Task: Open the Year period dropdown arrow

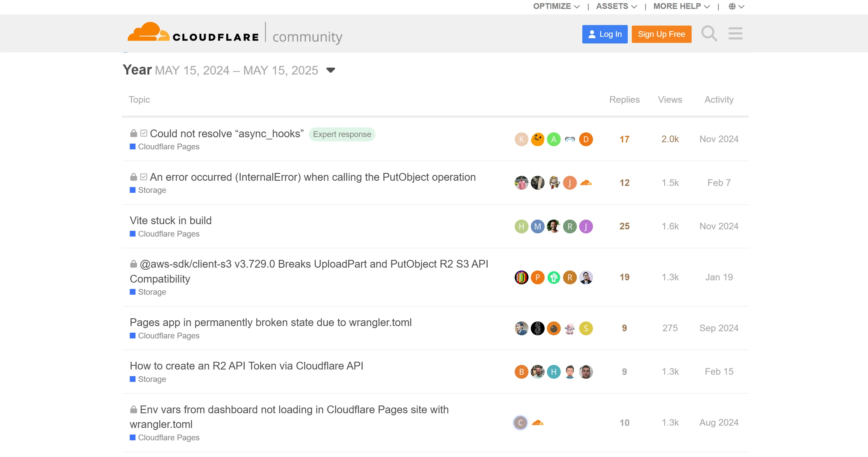Action: (331, 70)
